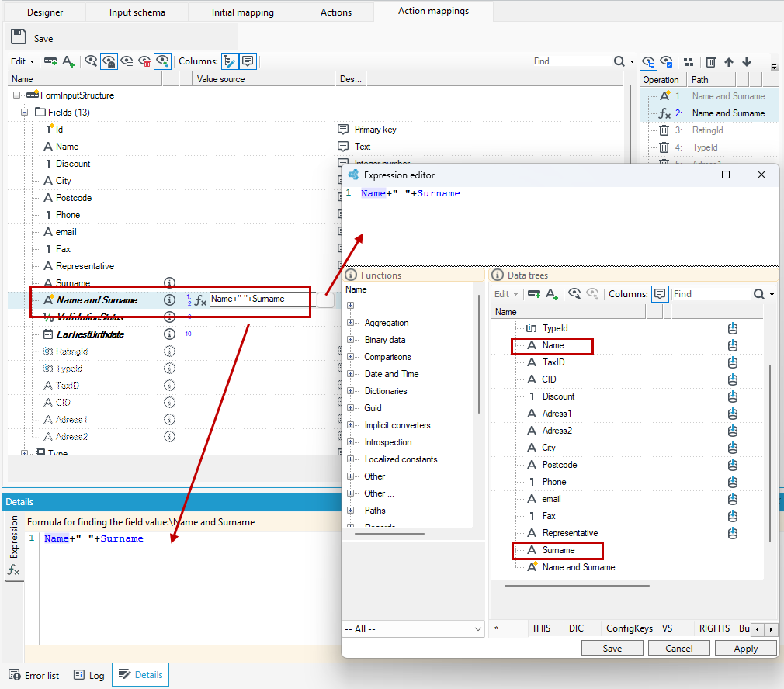Viewport: 784px width, 689px height.
Task: Open the Error list panel
Action: (34, 675)
